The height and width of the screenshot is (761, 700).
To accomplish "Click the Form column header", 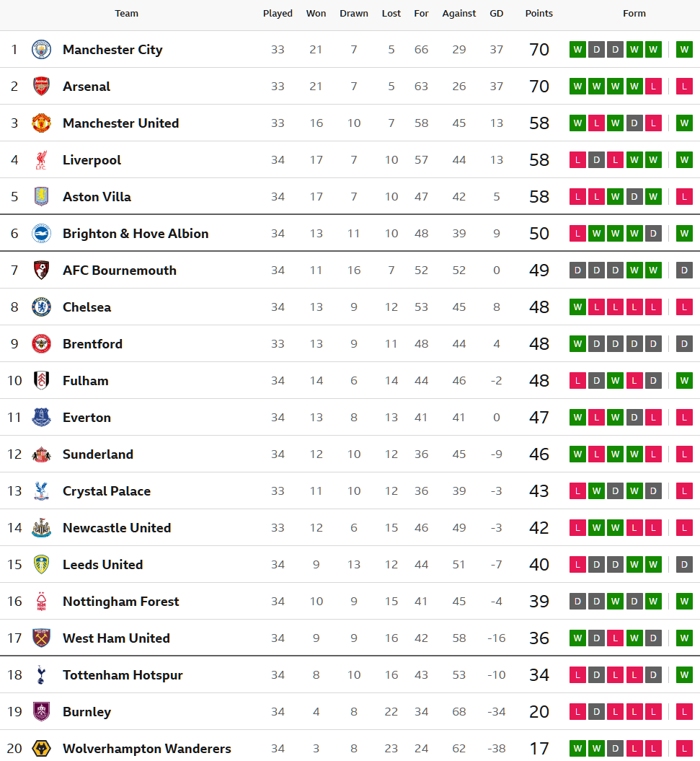I will point(634,14).
